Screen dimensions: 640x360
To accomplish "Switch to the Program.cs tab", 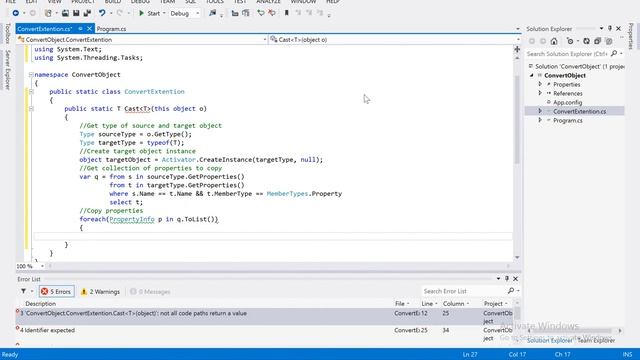I will click(111, 29).
